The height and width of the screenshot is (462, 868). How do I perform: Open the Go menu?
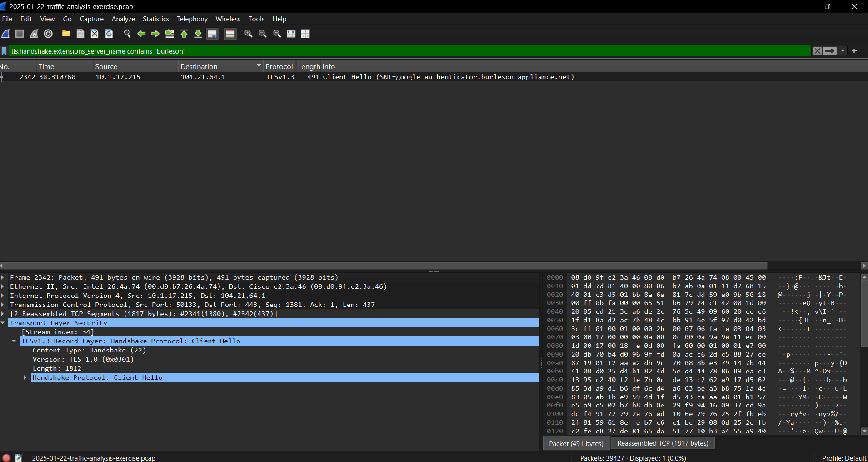(67, 19)
